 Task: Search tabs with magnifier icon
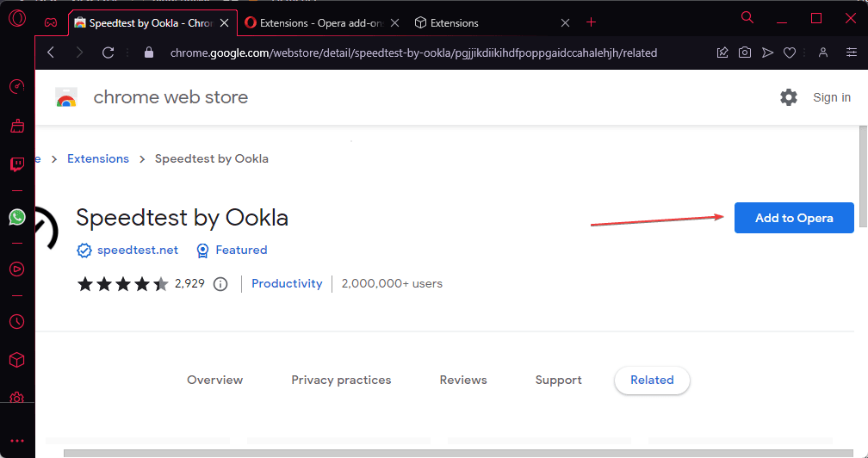point(747,18)
